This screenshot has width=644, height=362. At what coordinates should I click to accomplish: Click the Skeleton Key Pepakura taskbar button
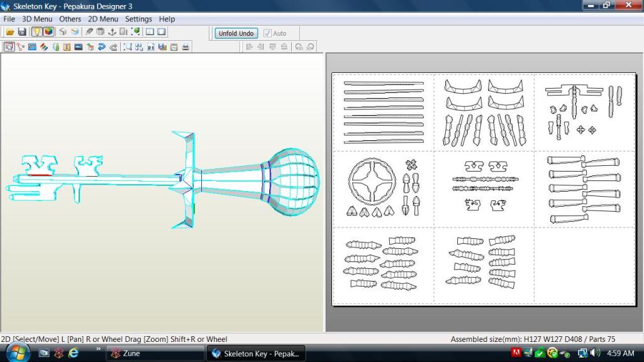point(256,353)
